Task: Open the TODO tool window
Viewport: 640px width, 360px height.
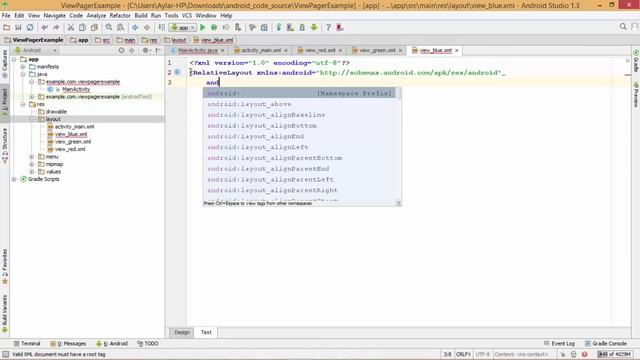Action: click(x=148, y=344)
